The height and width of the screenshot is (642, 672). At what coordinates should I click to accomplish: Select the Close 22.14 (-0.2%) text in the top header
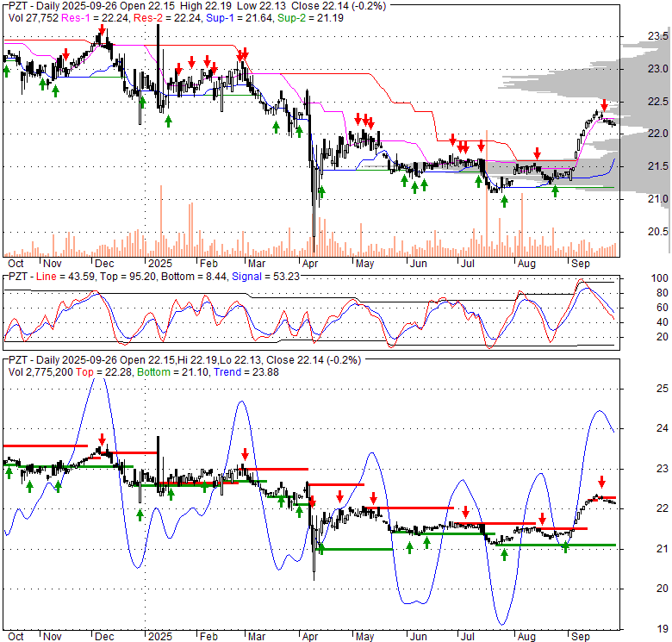click(x=339, y=6)
